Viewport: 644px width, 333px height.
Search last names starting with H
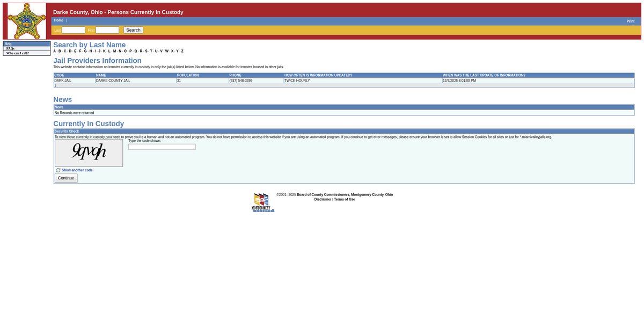(x=91, y=51)
